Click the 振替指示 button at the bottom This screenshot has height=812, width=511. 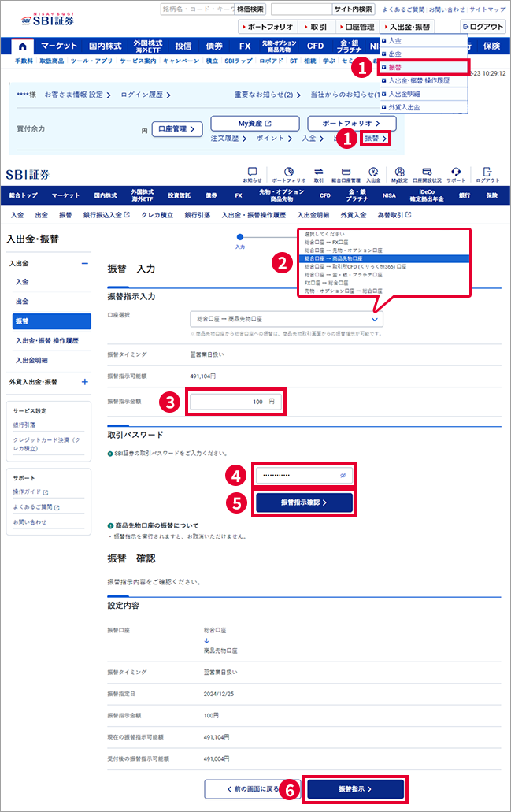pos(355,789)
